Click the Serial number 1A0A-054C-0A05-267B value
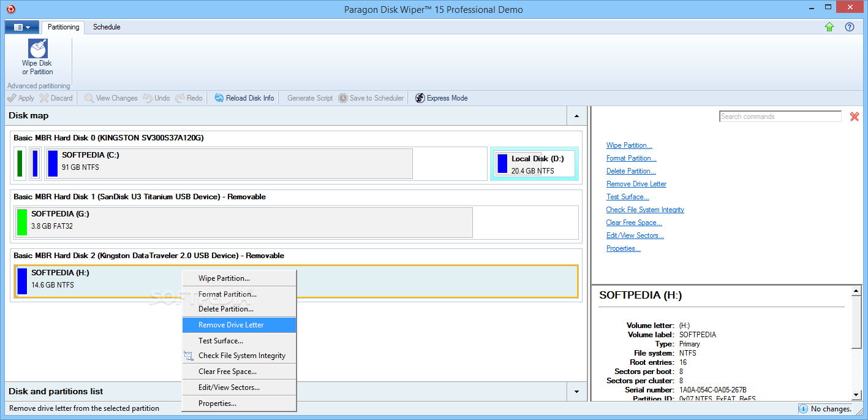This screenshot has height=420, width=868. [x=713, y=390]
